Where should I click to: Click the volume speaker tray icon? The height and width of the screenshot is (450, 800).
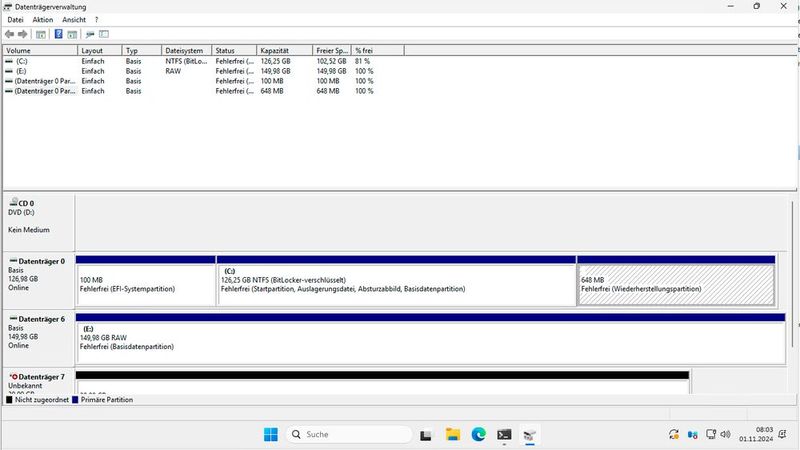point(726,434)
